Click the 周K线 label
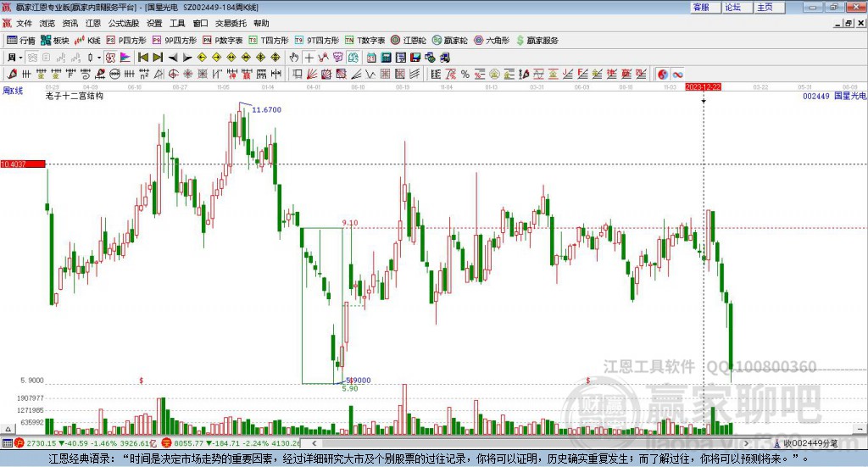 pos(13,90)
